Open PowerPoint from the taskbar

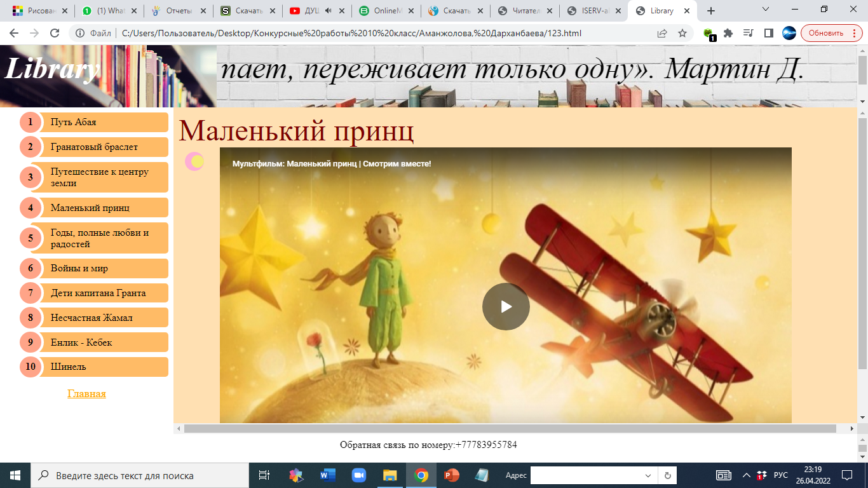pyautogui.click(x=452, y=475)
